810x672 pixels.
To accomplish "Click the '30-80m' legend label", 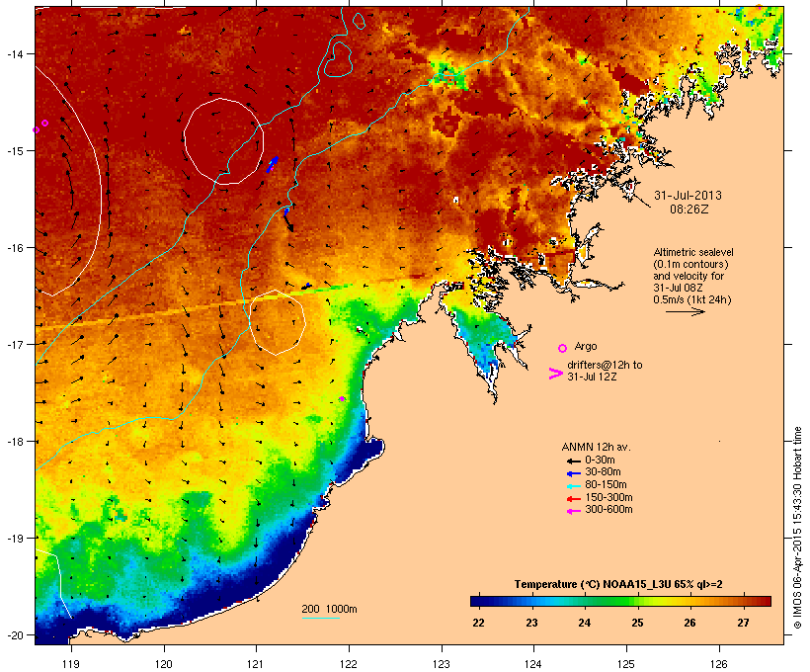I will point(603,471).
